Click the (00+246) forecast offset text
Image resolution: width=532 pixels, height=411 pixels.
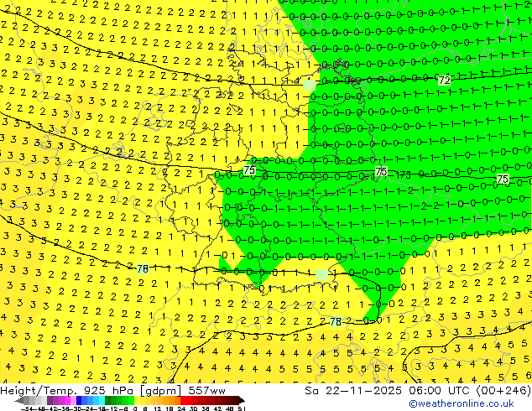503,391
